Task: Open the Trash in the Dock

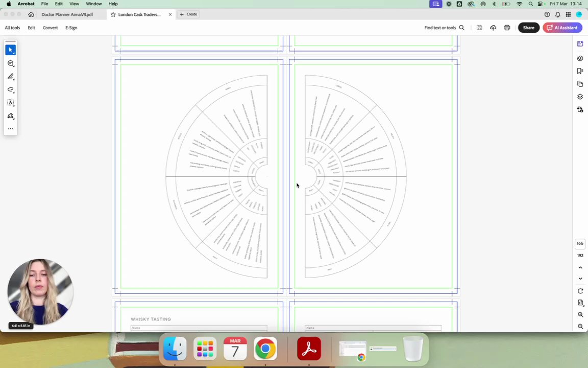Action: [413, 349]
